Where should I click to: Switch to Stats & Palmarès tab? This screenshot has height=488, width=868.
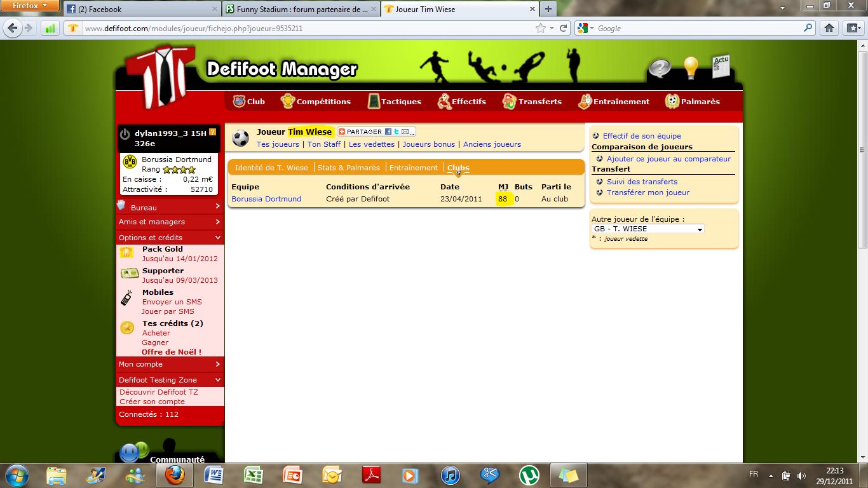[x=349, y=168]
